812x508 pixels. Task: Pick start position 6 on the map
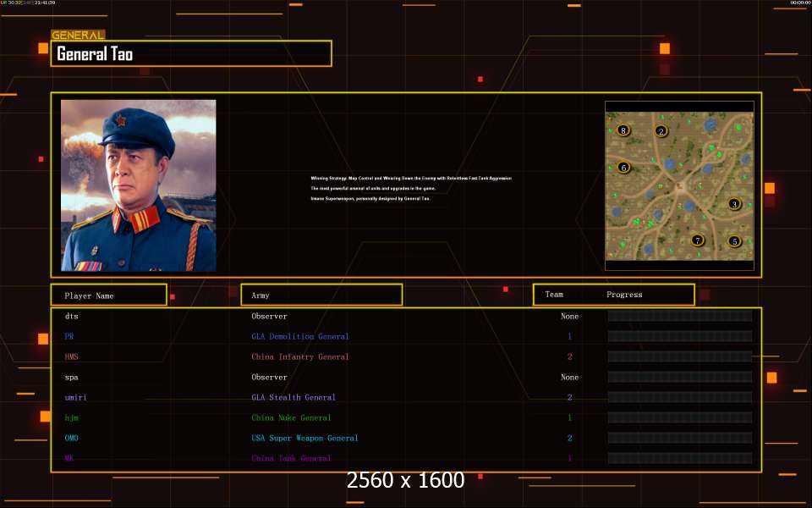(x=623, y=168)
